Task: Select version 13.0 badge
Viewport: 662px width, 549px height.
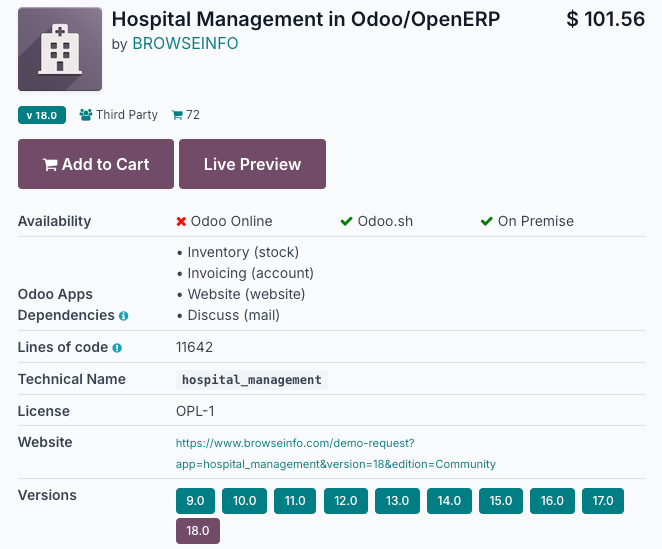Action: coord(397,501)
